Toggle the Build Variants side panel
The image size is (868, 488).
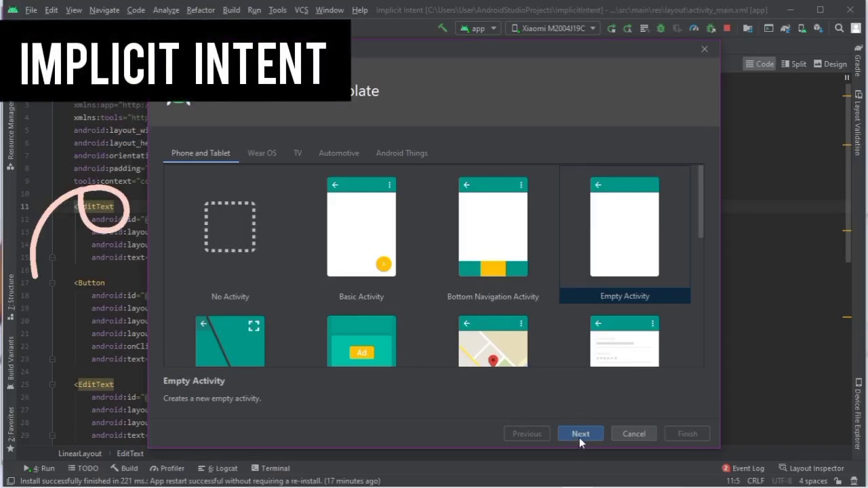(x=10, y=363)
